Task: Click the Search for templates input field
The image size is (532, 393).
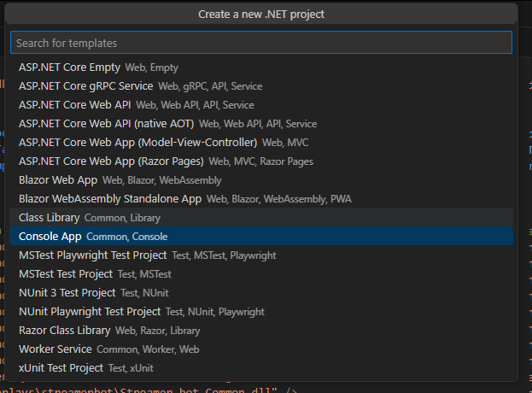Action: click(260, 43)
